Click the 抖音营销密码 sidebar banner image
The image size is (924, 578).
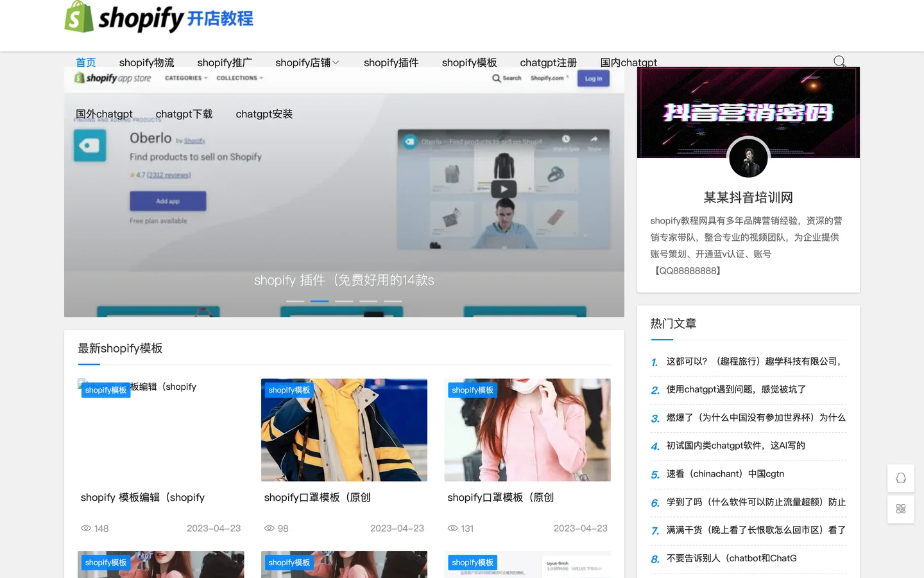point(748,112)
